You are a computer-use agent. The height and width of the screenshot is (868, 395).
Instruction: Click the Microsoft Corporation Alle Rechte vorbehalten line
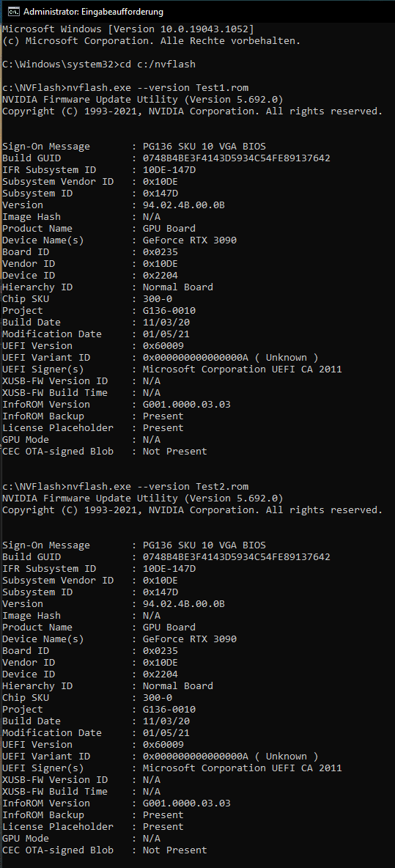pos(151,40)
